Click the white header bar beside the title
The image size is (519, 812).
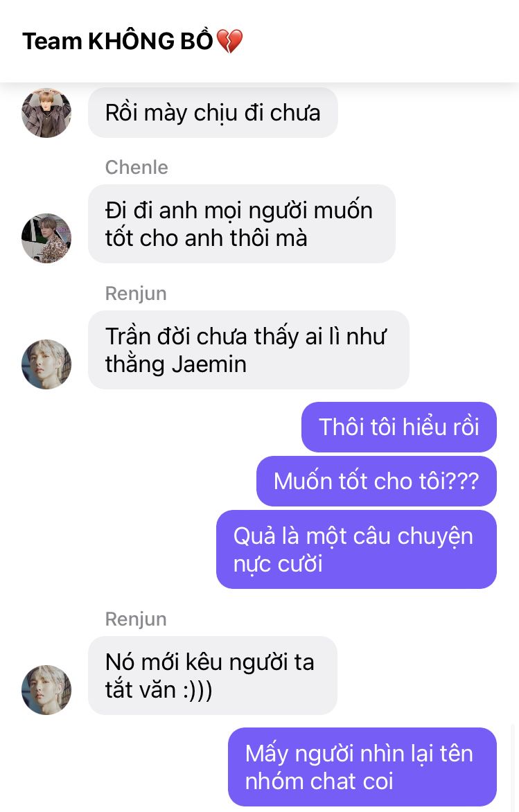(x=380, y=41)
